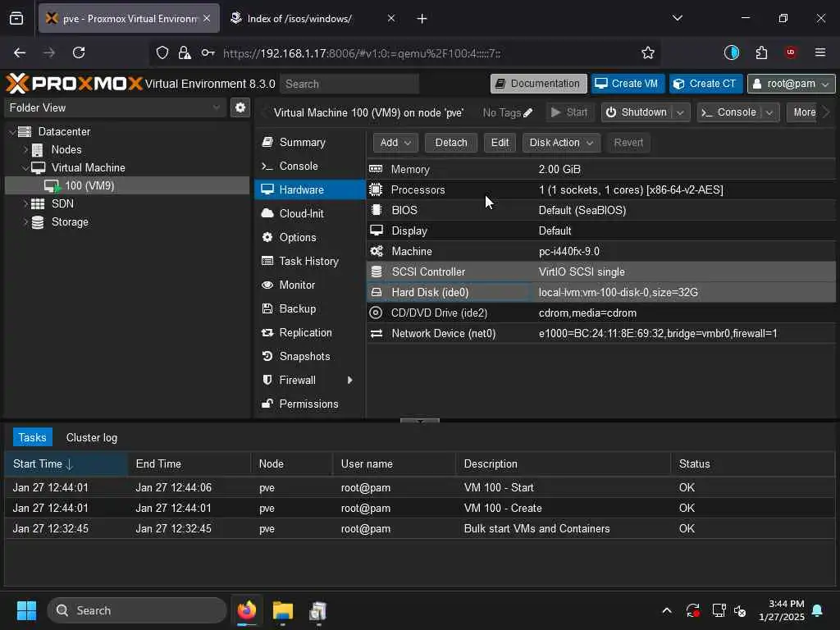The image size is (840, 630).
Task: Open the Options section
Action: pyautogui.click(x=309, y=237)
